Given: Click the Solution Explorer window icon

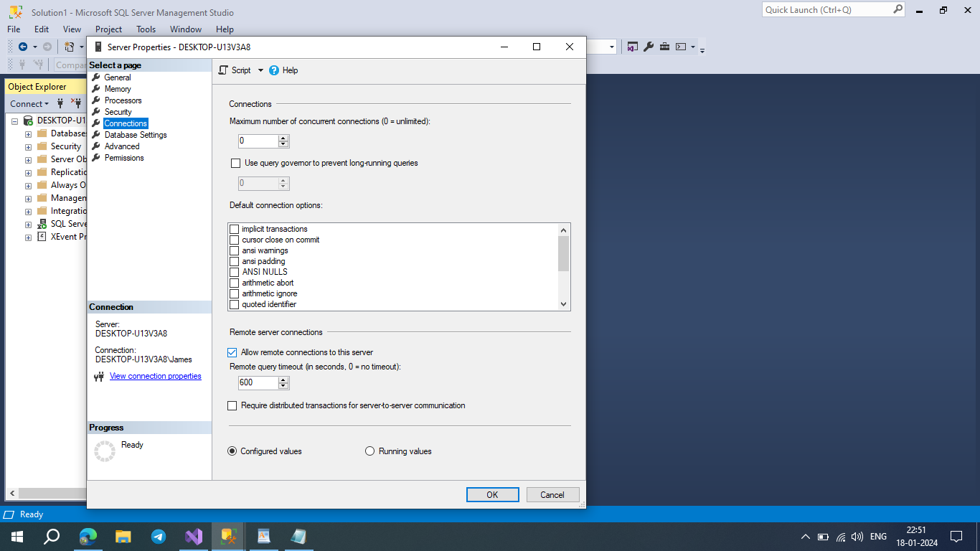Looking at the screenshot, I should [632, 47].
